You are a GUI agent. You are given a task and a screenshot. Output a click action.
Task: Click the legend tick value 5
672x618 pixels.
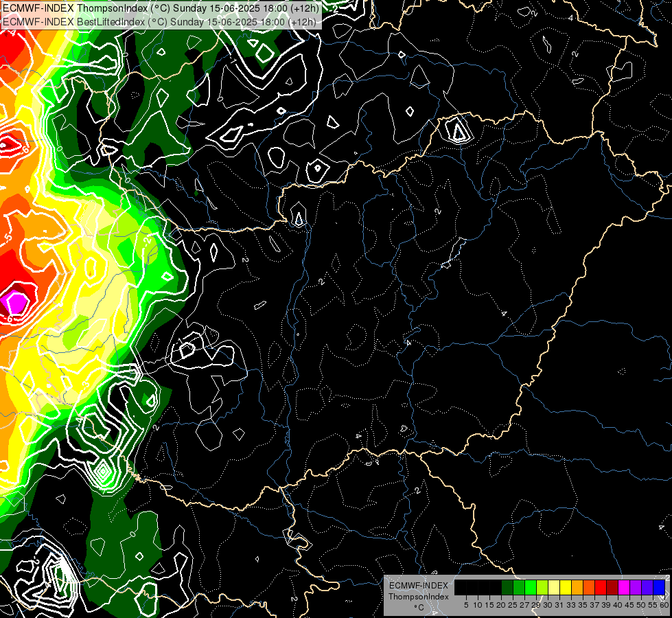point(466,605)
